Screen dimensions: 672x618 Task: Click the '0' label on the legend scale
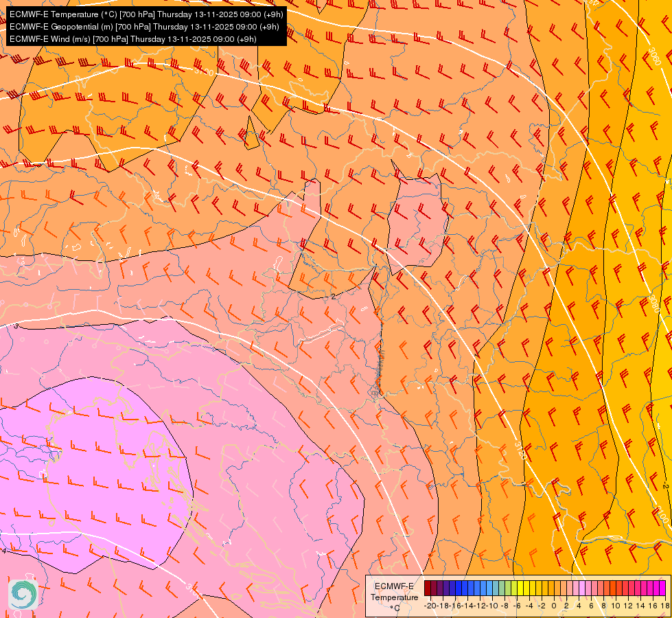coord(554,606)
